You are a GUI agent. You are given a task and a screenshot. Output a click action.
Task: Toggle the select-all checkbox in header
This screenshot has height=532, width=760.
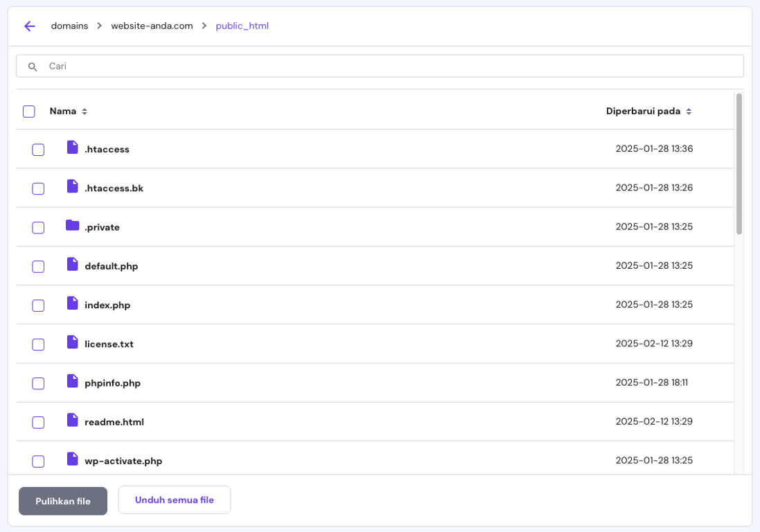coord(28,111)
